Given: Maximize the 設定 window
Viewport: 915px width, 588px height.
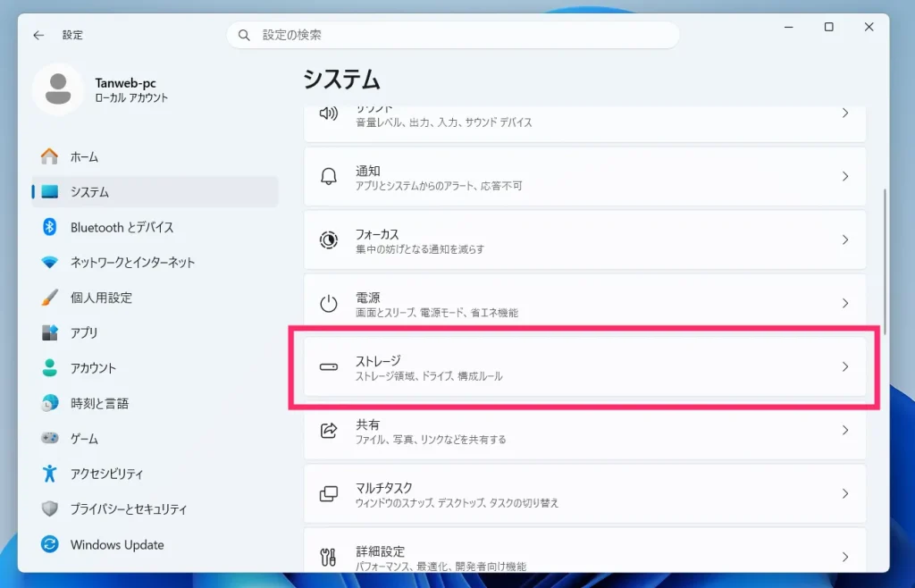Looking at the screenshot, I should pos(828,27).
